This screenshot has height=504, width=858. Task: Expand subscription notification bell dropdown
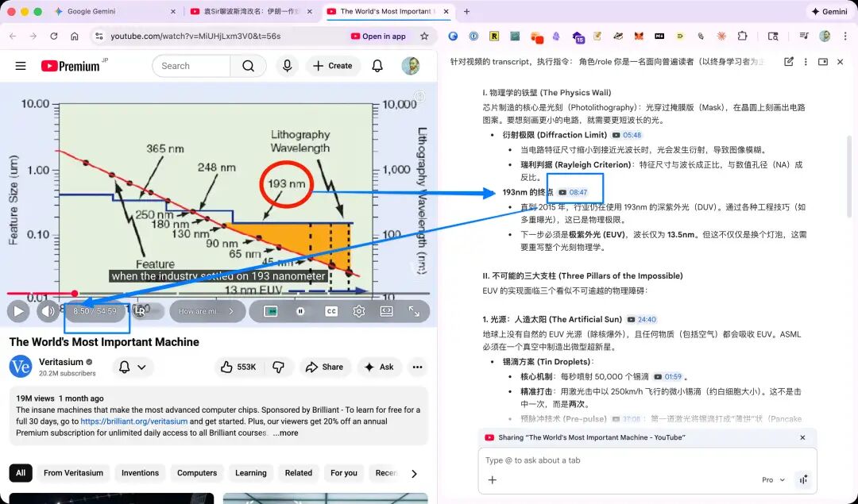click(x=133, y=367)
